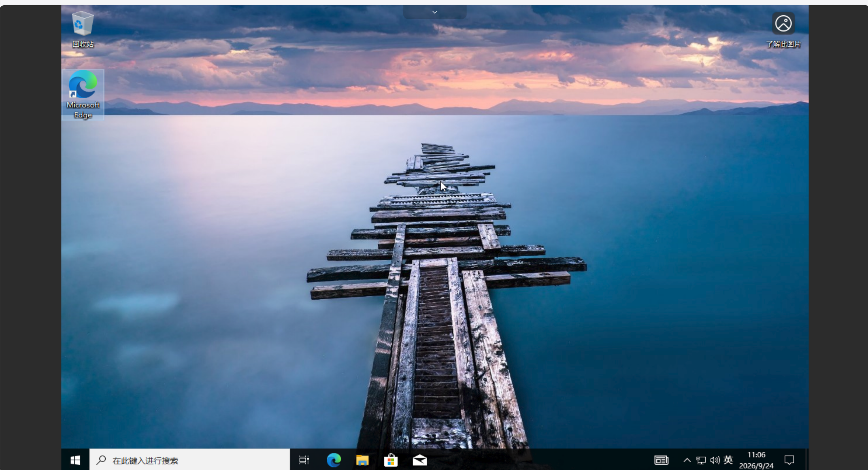The height and width of the screenshot is (470, 868).
Task: Open the Action Center notifications icon
Action: (789, 460)
